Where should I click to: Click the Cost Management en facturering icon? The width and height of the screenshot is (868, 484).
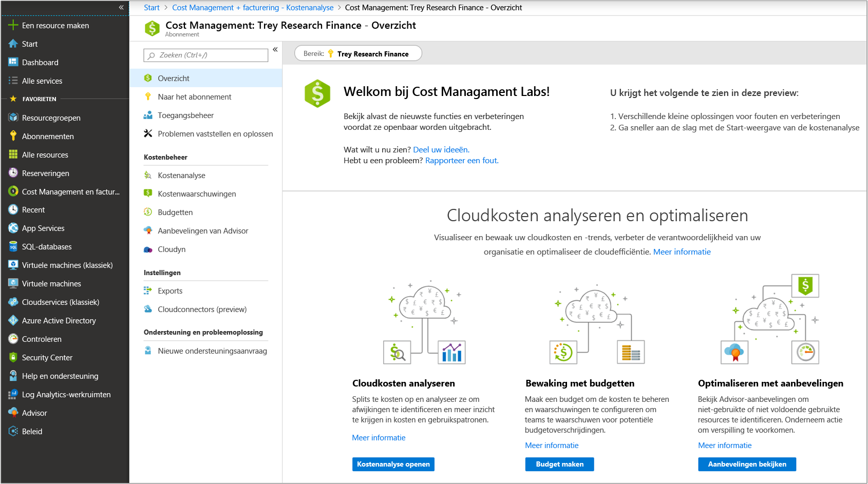(x=13, y=191)
